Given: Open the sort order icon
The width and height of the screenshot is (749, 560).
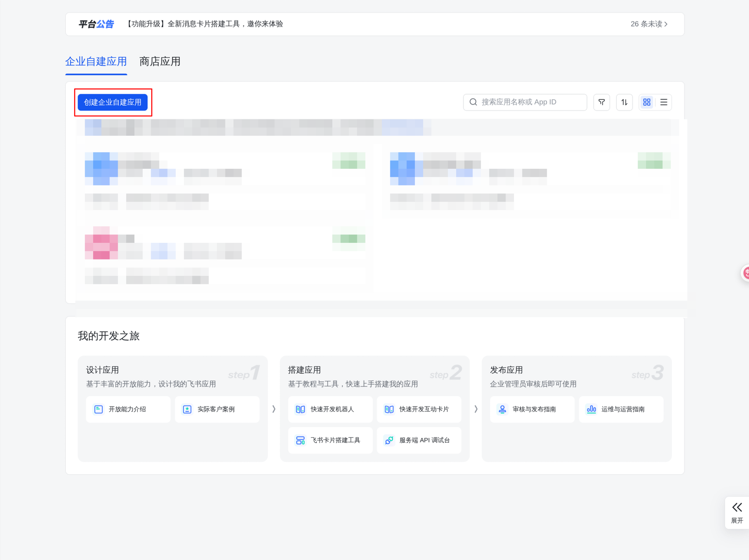Looking at the screenshot, I should [x=624, y=102].
